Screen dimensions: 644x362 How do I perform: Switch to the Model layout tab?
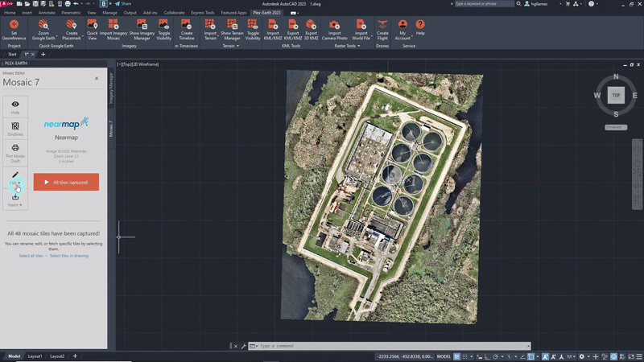tap(14, 356)
